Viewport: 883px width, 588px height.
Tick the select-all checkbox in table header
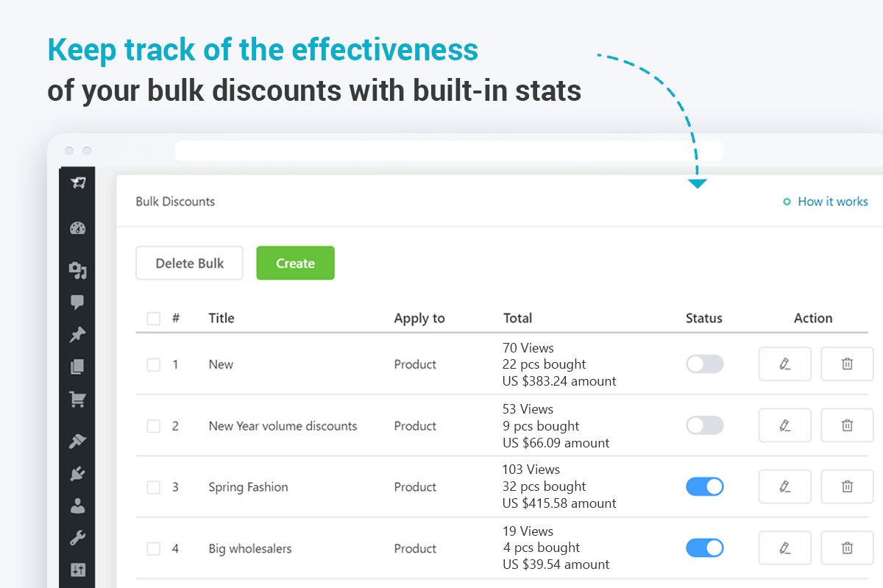pos(153,319)
